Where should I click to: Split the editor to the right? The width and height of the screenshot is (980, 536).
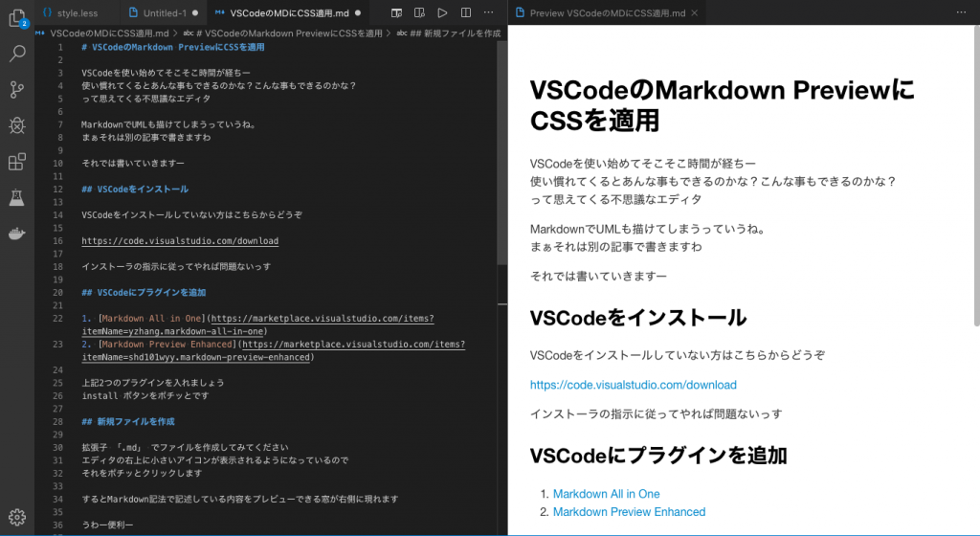pyautogui.click(x=466, y=12)
